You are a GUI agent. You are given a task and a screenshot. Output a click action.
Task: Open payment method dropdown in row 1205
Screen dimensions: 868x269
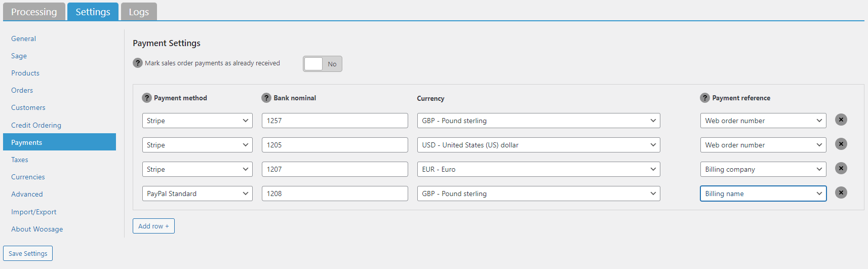pyautogui.click(x=198, y=145)
